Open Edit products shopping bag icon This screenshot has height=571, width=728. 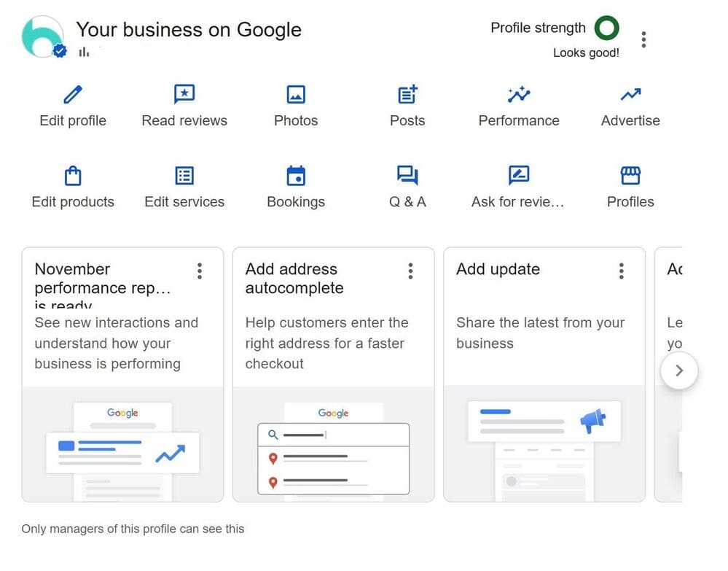pyautogui.click(x=72, y=175)
